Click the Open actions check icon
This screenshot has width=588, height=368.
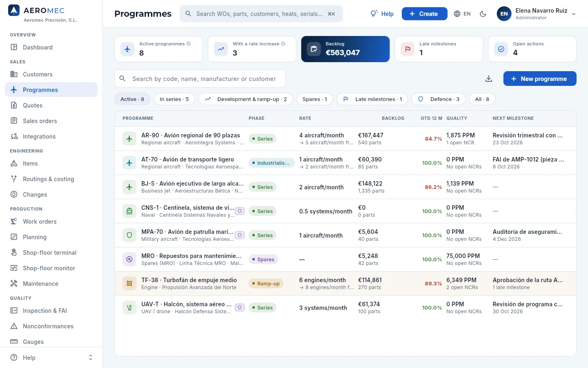click(x=501, y=49)
